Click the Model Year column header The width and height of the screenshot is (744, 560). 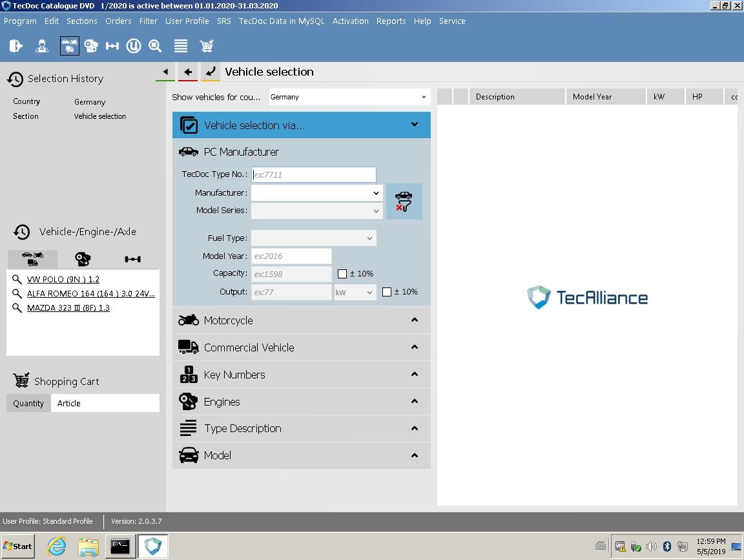pos(606,97)
